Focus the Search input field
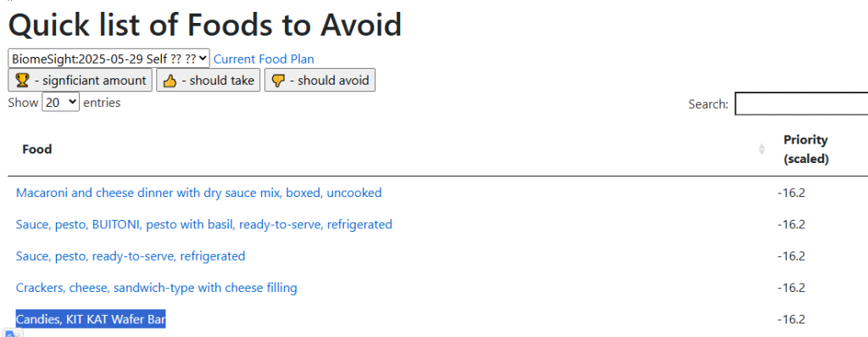The height and width of the screenshot is (337, 868). click(x=801, y=104)
